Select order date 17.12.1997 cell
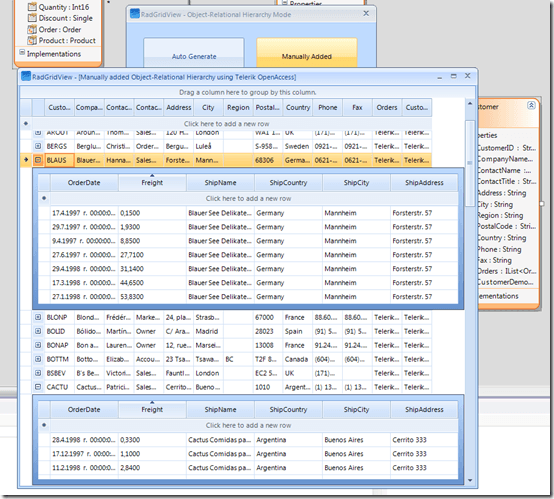 84,454
